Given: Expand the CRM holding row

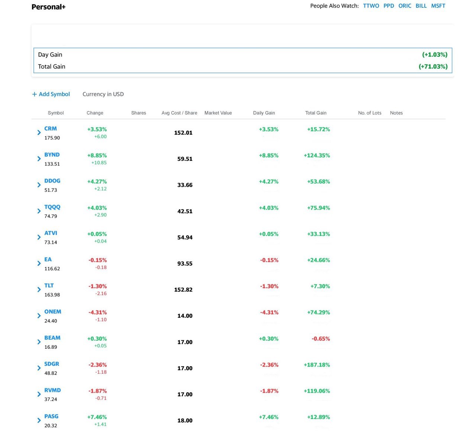Looking at the screenshot, I should 39,132.
